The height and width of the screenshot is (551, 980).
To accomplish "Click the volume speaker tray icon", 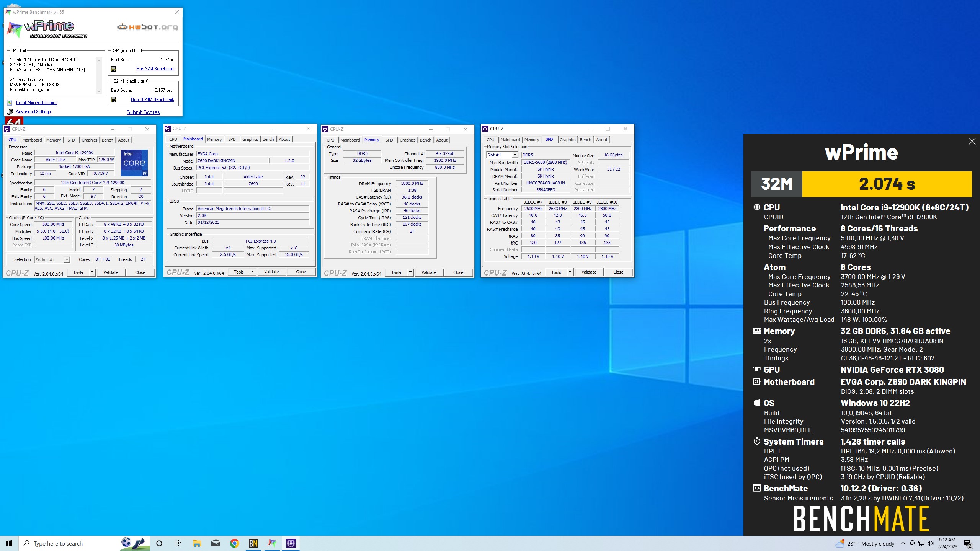I will coord(931,543).
